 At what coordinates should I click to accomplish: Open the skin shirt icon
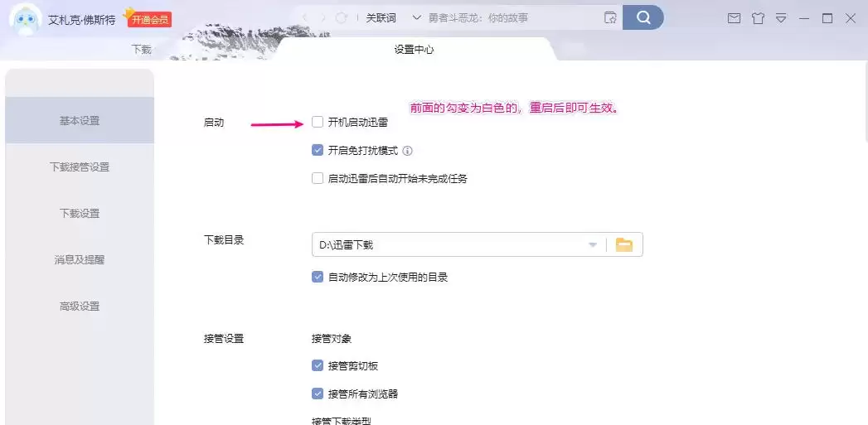[x=758, y=18]
